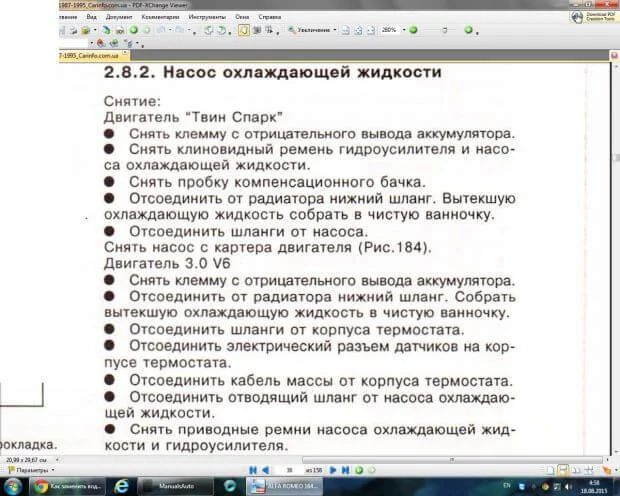
Task: Select the Snapshot tool icon
Action: coord(257,30)
